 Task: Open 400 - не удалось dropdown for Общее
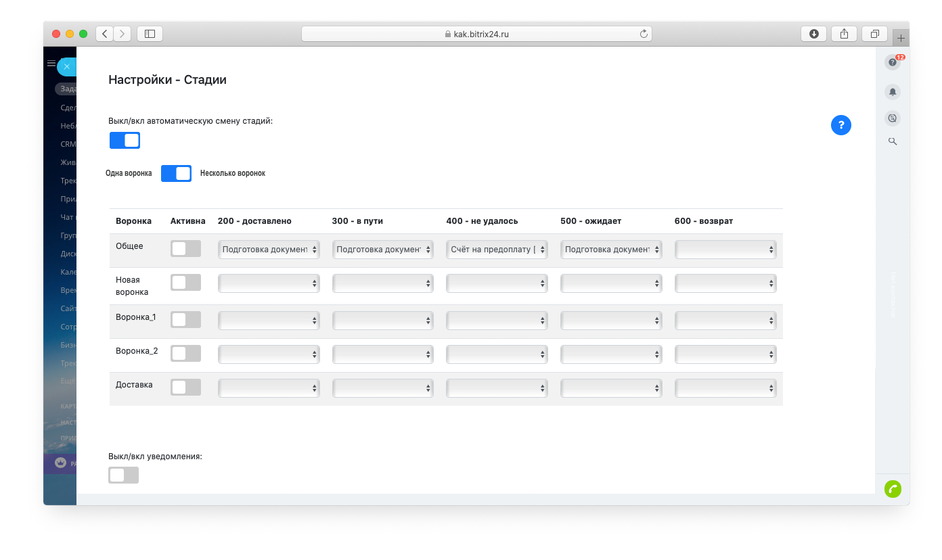(497, 250)
